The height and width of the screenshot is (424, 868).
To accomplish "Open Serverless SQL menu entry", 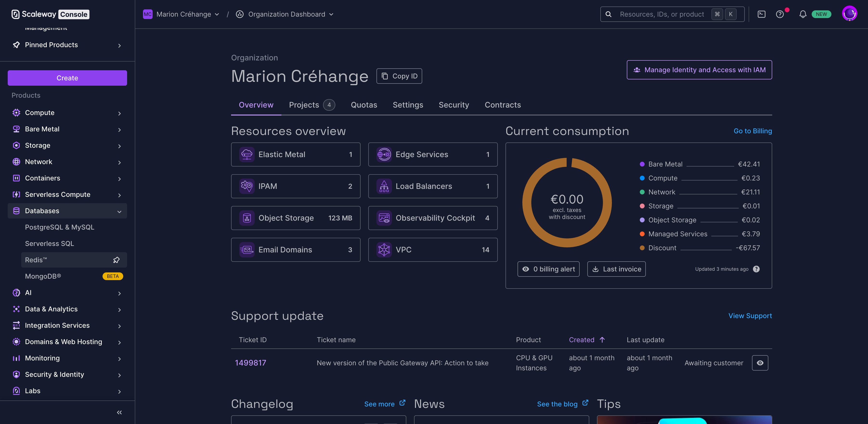I will [x=50, y=244].
